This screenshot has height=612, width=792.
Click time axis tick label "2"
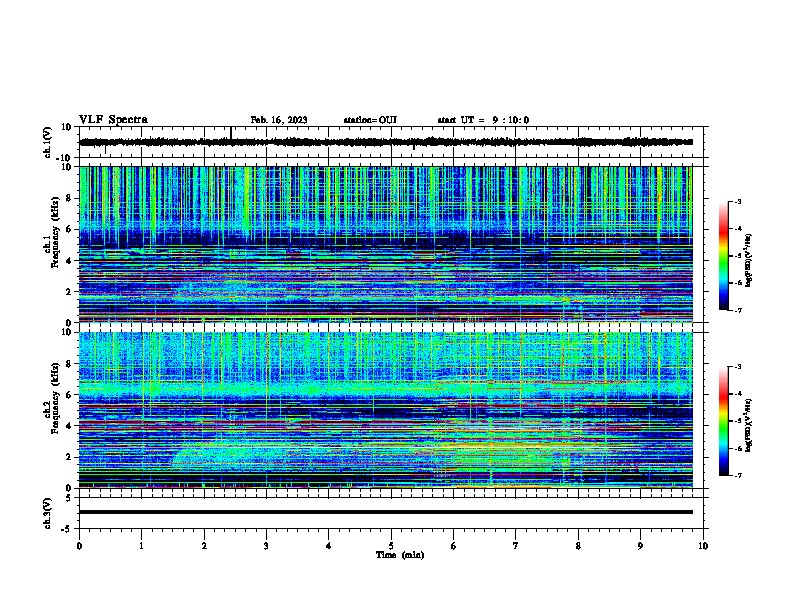[x=204, y=546]
